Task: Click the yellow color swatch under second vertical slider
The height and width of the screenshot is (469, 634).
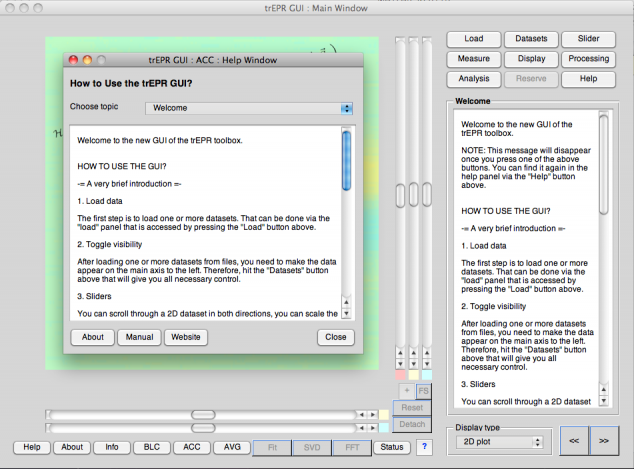Action: click(x=414, y=374)
